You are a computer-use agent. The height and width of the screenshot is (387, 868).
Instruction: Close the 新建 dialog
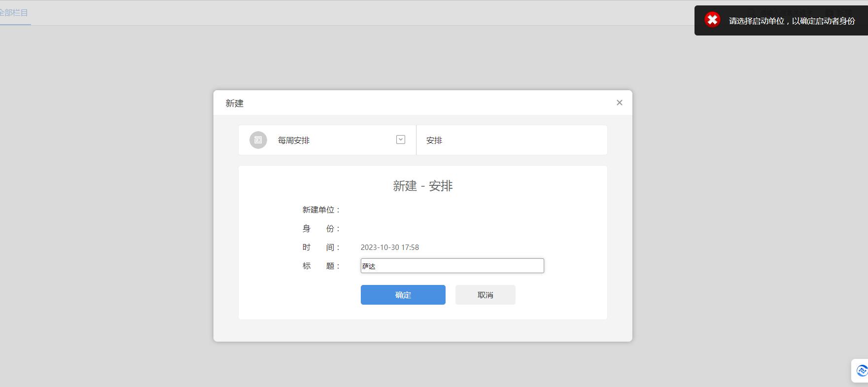[619, 103]
